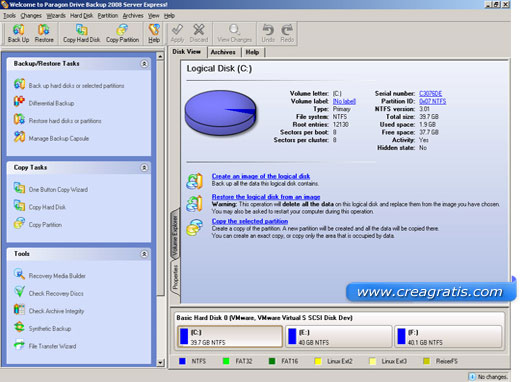
Task: Click the Manage Backup Capsule text
Action: coord(59,139)
